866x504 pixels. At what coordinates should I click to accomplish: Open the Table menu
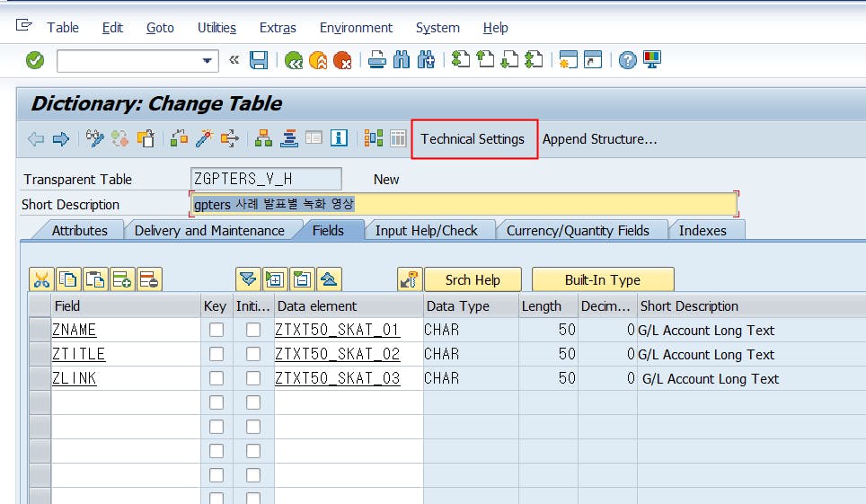(63, 28)
